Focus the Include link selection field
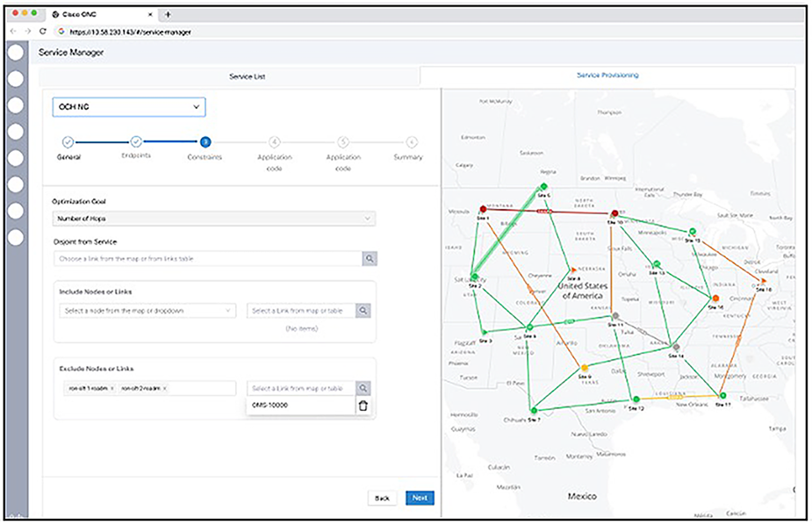The image size is (812, 525). (301, 311)
